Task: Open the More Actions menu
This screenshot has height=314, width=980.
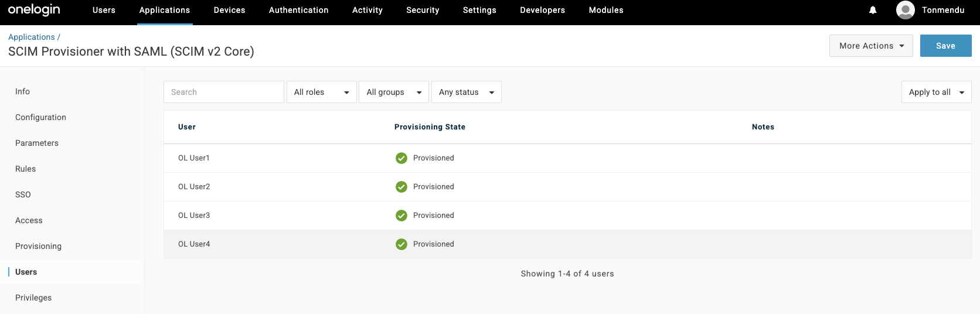Action: 871,46
